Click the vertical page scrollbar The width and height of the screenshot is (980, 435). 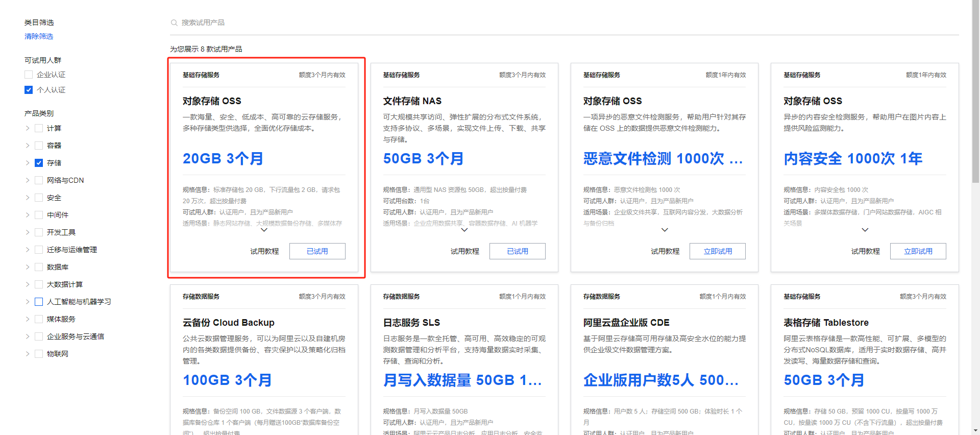tap(975, 92)
